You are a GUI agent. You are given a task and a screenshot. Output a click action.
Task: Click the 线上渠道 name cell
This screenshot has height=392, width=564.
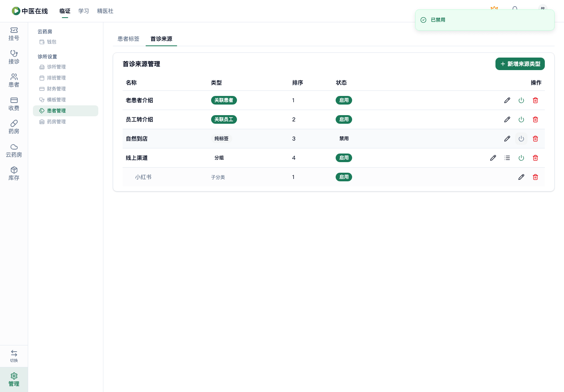click(137, 158)
